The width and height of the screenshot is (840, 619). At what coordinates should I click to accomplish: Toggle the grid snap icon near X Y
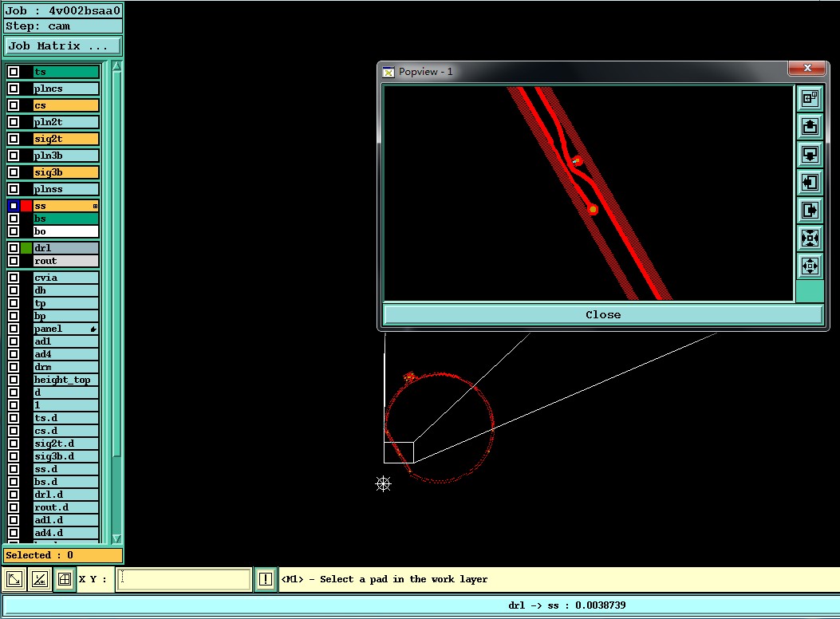[65, 579]
